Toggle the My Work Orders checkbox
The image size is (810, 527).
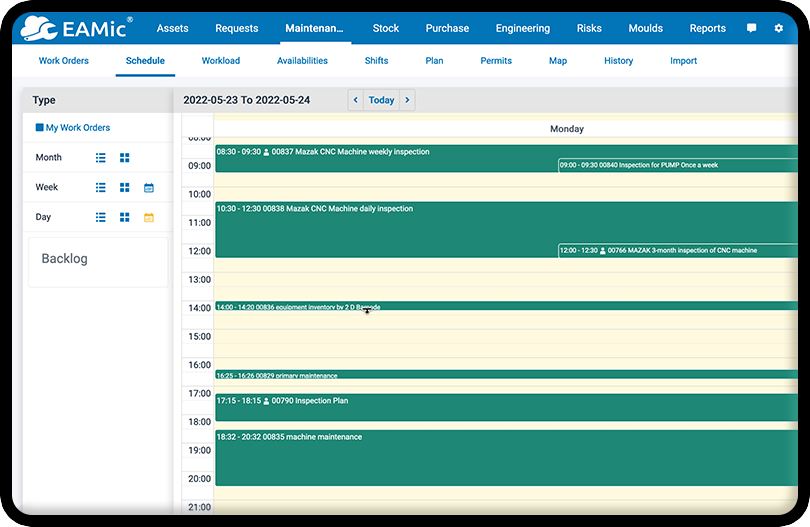tap(40, 128)
